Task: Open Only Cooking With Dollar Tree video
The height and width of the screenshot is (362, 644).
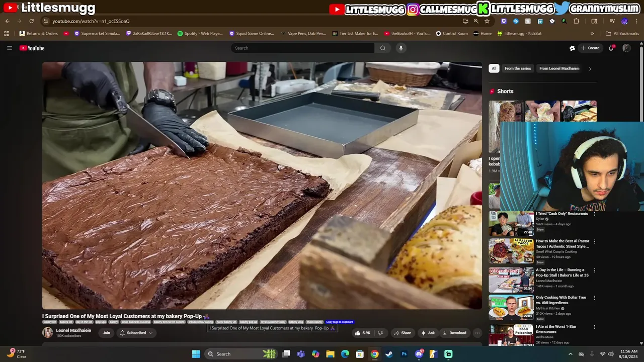Action: (x=561, y=300)
